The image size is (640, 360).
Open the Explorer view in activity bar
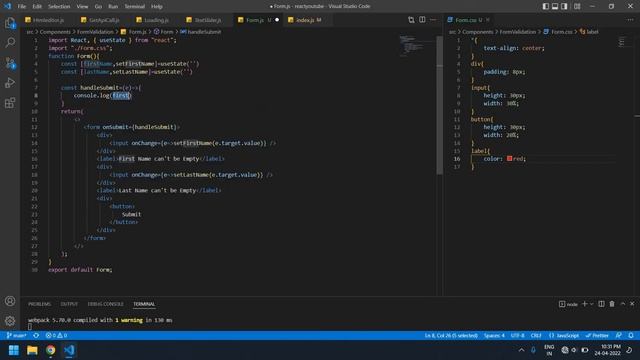(x=10, y=23)
